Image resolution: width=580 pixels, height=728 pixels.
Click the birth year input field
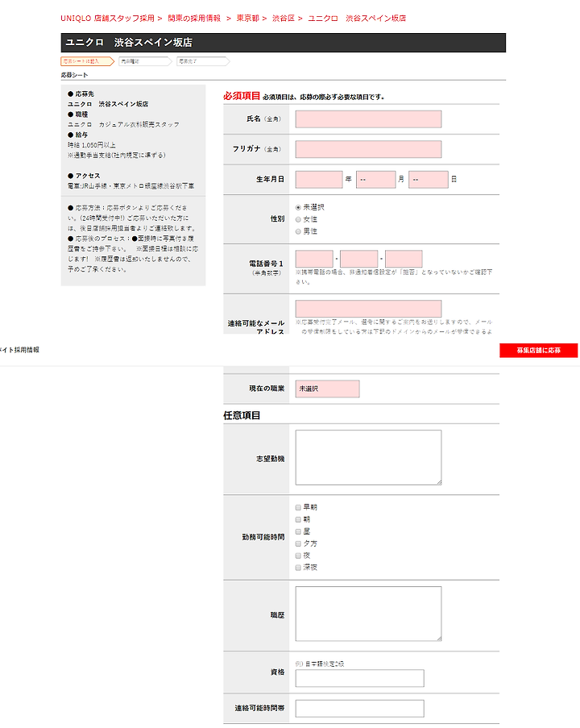[319, 179]
